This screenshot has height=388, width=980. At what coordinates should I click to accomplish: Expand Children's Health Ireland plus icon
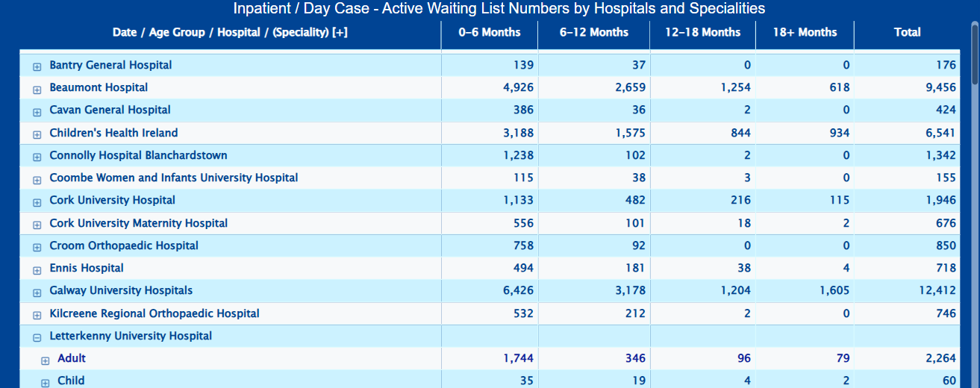(37, 135)
